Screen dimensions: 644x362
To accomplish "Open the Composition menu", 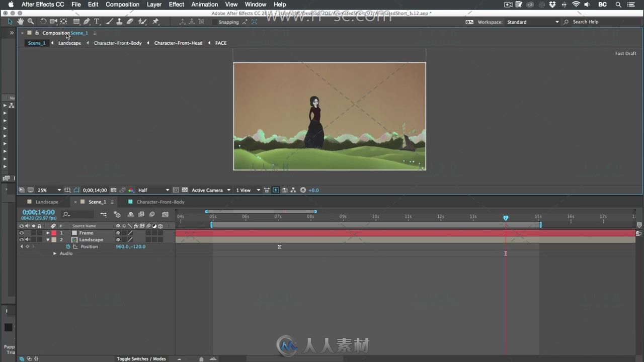I will [122, 5].
